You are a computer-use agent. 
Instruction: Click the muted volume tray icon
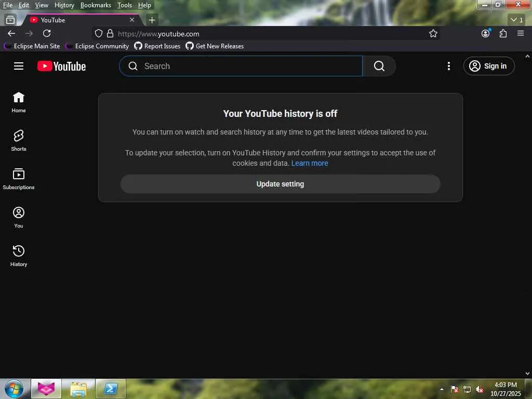pos(480,389)
